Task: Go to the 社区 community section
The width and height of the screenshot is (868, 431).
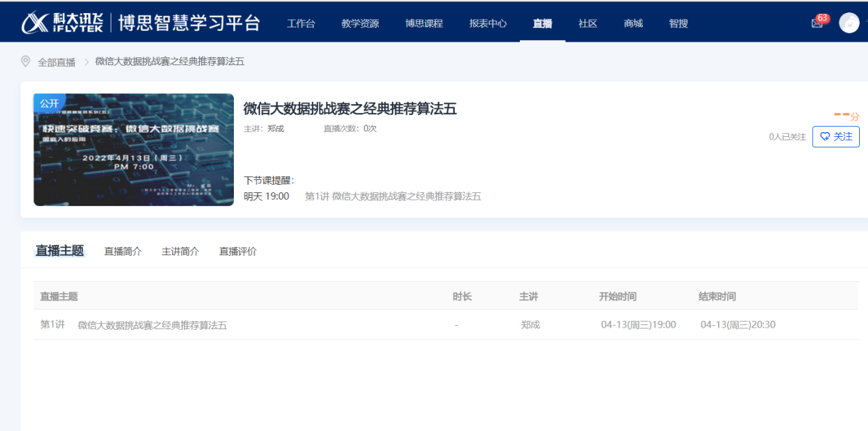Action: pos(587,23)
